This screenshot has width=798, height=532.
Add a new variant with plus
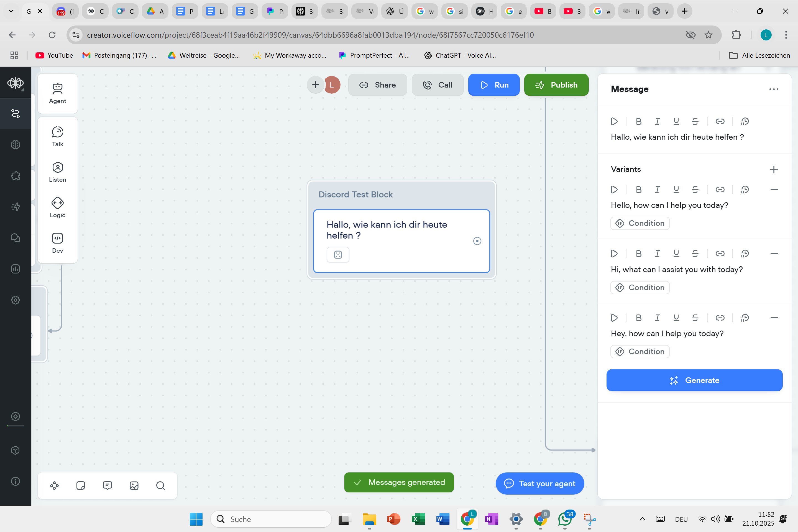click(x=774, y=170)
